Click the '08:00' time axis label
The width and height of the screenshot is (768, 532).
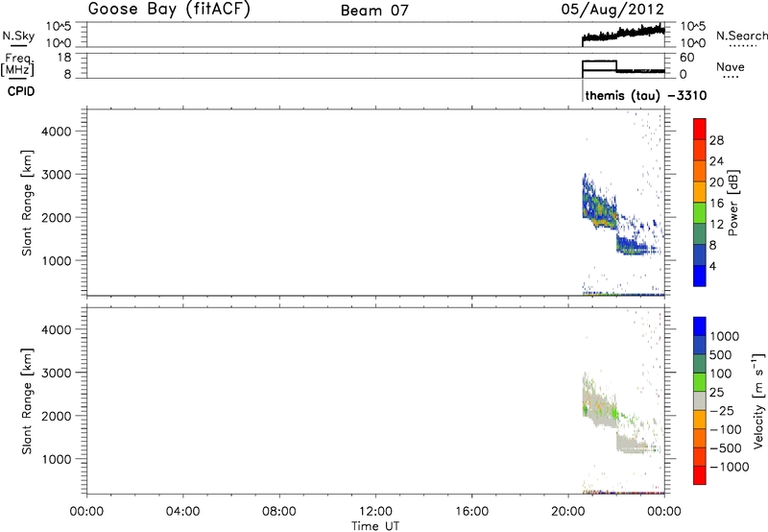click(x=279, y=512)
